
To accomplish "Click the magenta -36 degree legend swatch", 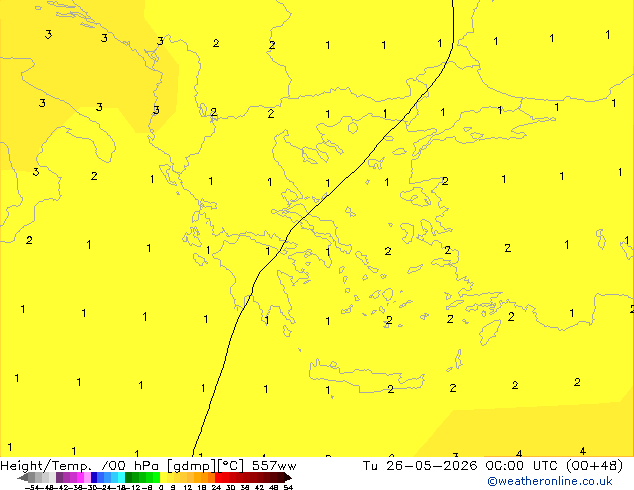I will [x=80, y=477].
